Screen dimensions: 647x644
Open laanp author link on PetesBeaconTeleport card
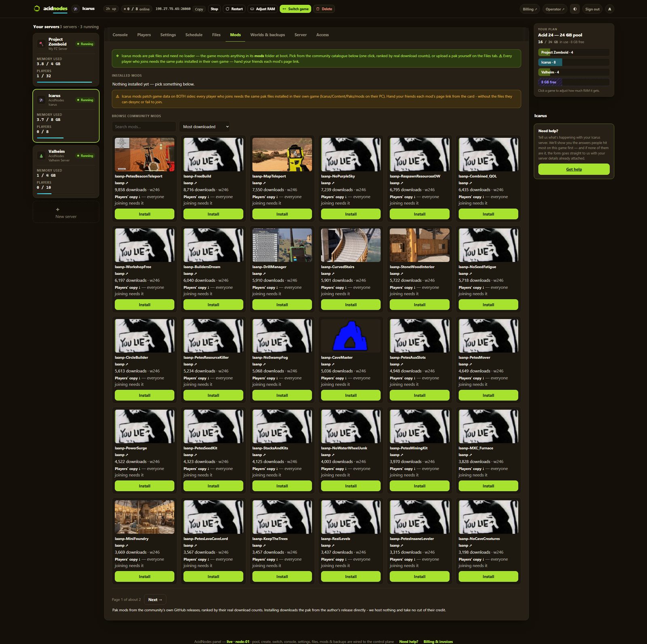121,183
